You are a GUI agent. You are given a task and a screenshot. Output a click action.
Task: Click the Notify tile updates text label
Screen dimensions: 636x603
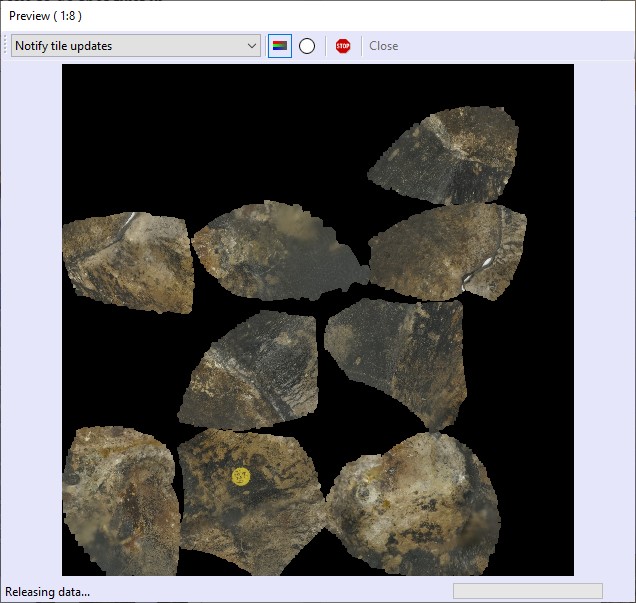point(64,46)
